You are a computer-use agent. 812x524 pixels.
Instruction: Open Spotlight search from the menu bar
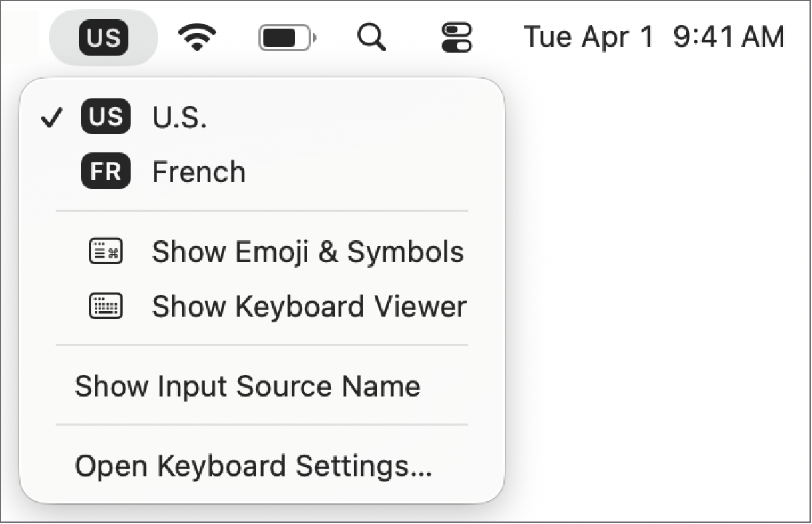[x=372, y=37]
